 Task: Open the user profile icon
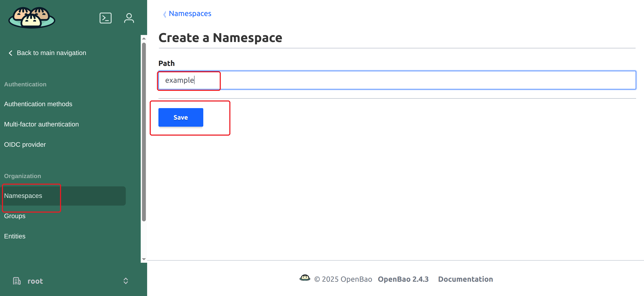click(x=129, y=18)
